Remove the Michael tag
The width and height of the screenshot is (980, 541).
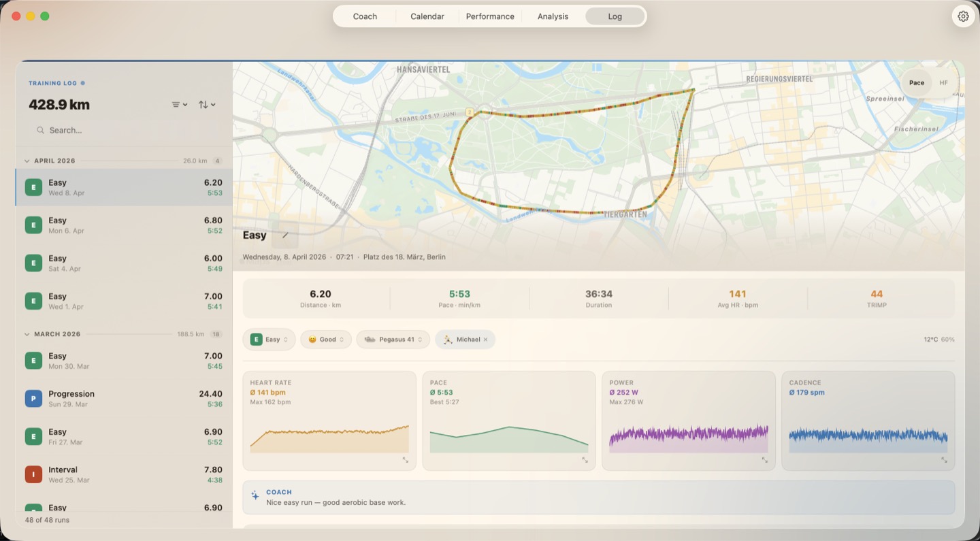coord(485,339)
